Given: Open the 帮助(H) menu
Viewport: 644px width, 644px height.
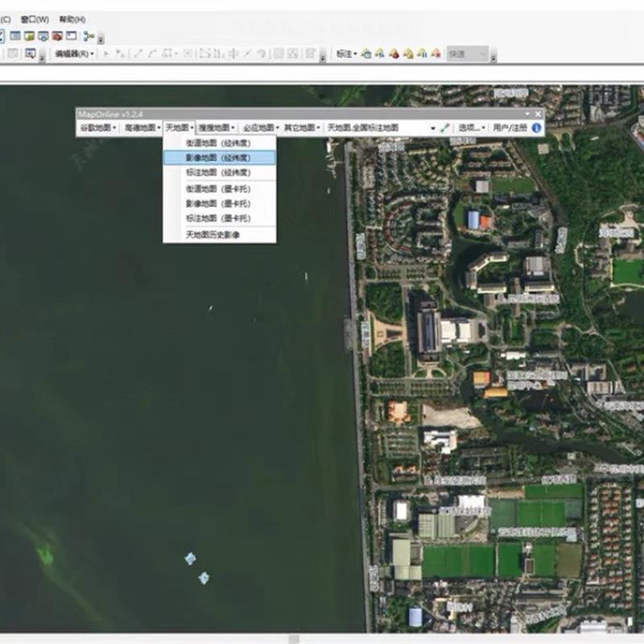Looking at the screenshot, I should point(72,19).
